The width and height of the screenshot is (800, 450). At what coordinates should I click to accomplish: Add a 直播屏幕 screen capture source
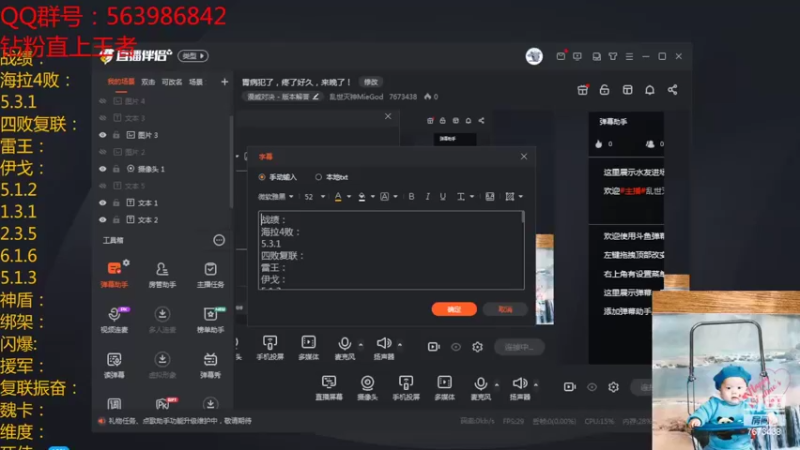click(x=329, y=388)
